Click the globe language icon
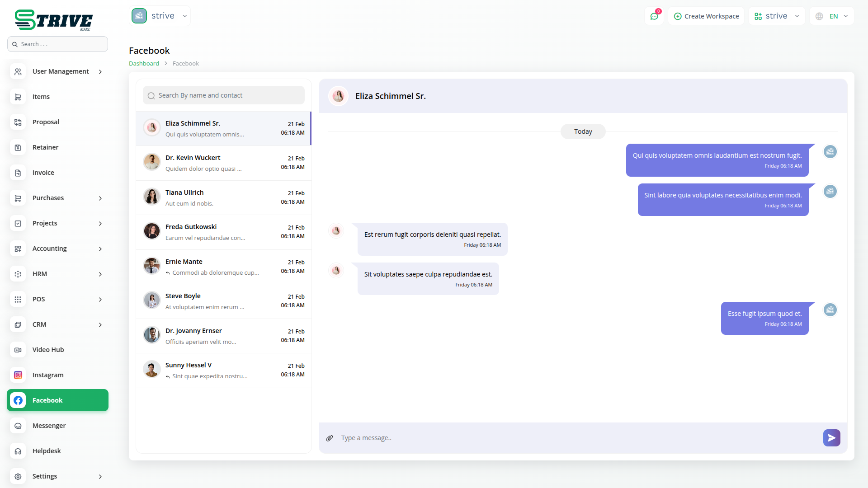This screenshot has width=868, height=488. (x=819, y=16)
